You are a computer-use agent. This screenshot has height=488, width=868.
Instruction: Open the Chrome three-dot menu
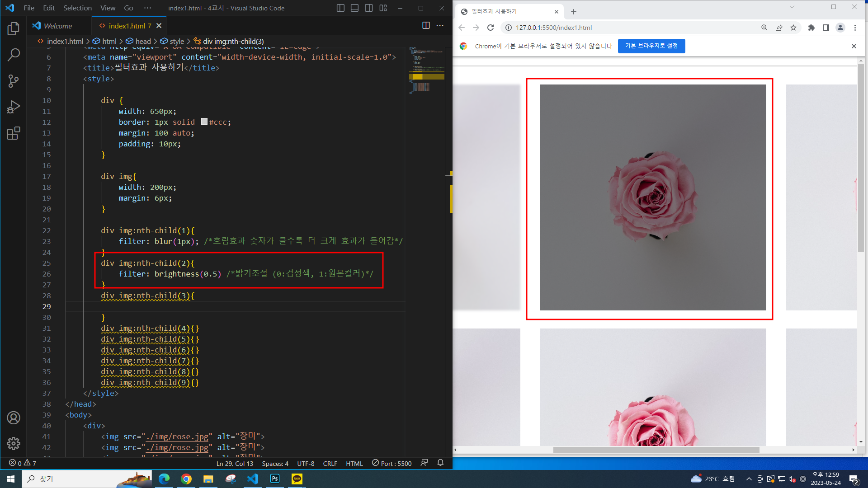pos(855,28)
